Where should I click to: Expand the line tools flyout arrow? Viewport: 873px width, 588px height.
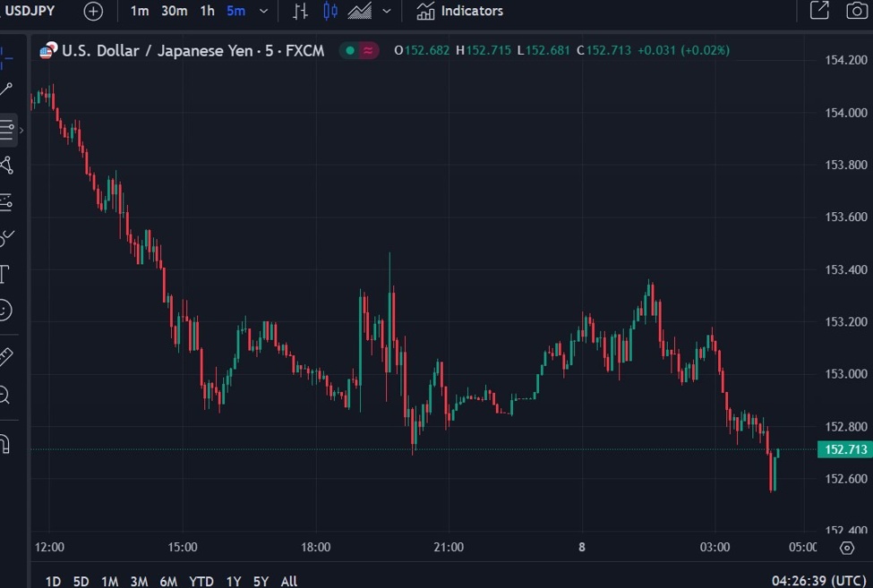pos(20,128)
